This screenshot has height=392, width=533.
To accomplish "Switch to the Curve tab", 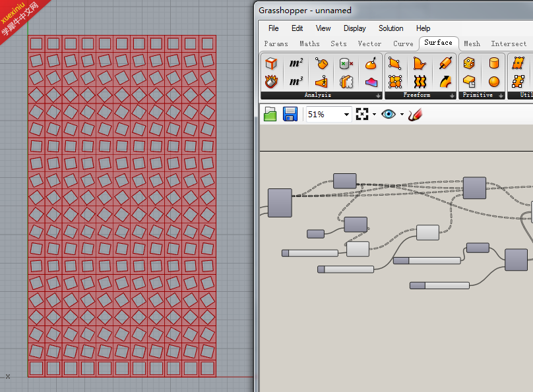I will point(403,43).
